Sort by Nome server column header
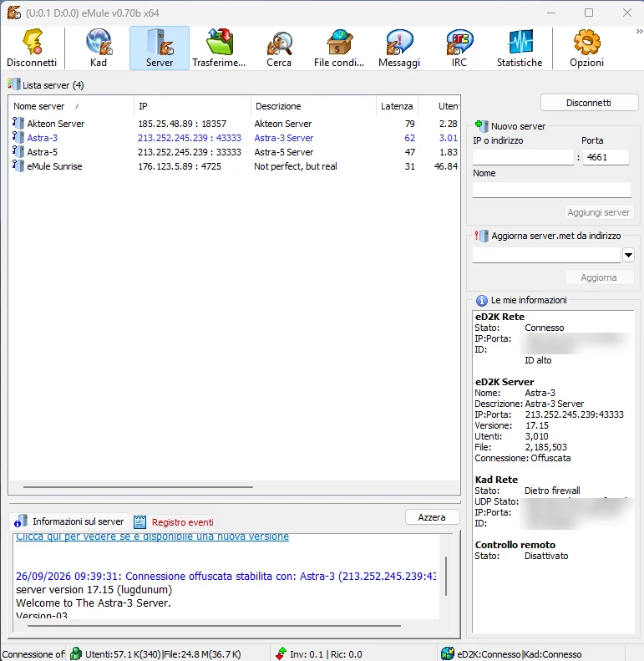The width and height of the screenshot is (644, 661). click(x=71, y=106)
